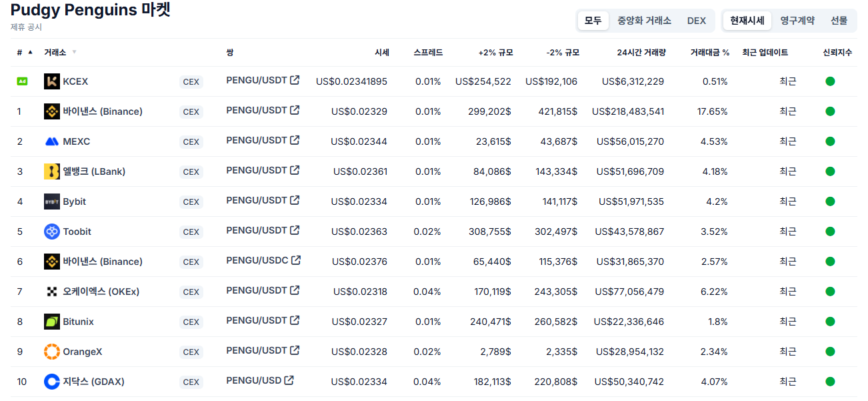Click the Bybit exchange logo

pyautogui.click(x=52, y=202)
